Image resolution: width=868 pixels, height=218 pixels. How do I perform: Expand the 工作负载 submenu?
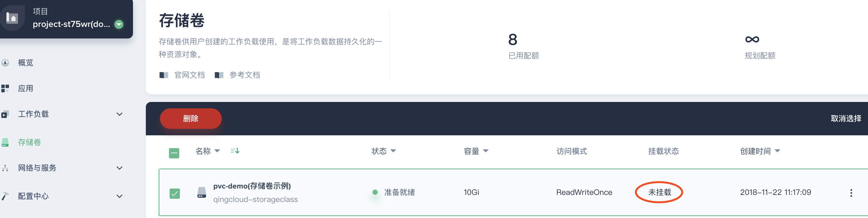119,114
